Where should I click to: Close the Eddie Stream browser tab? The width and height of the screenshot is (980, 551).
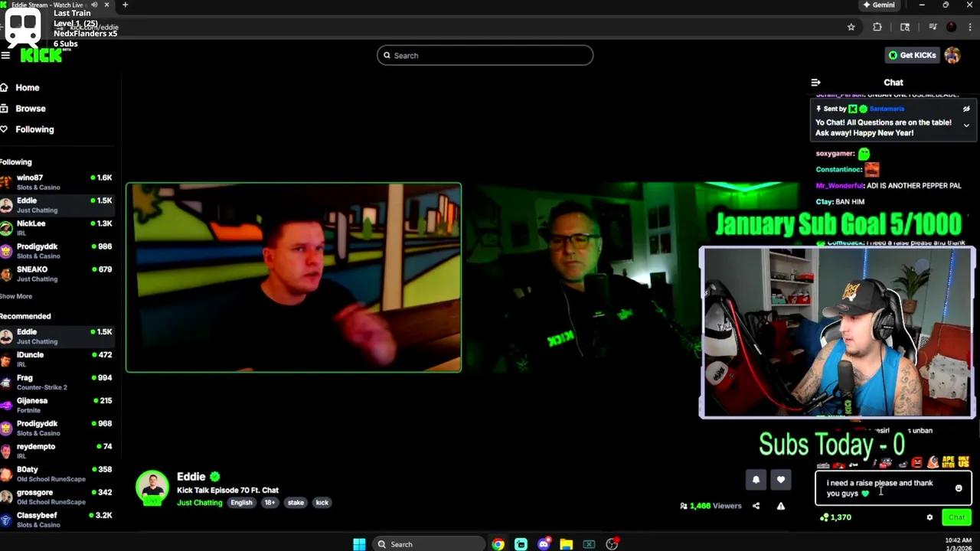point(106,5)
